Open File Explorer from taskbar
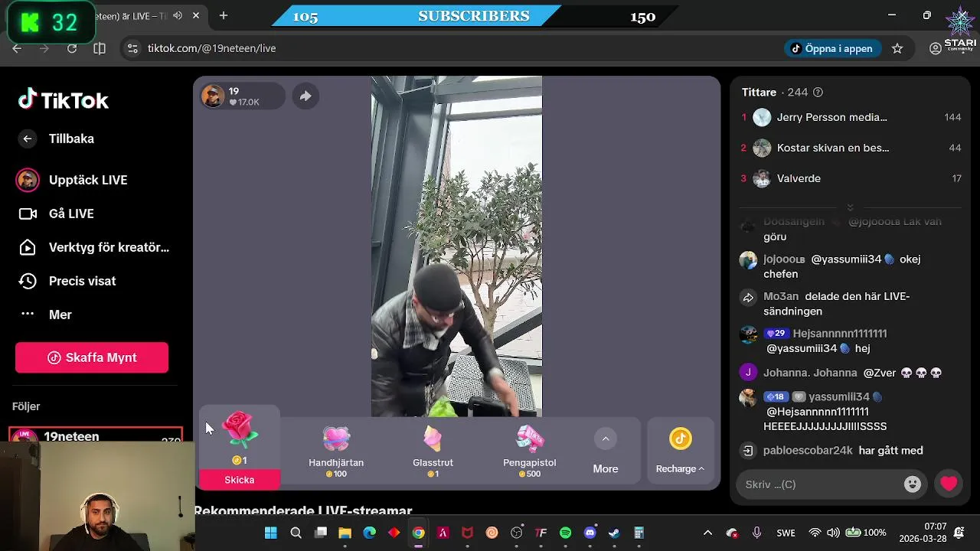The height and width of the screenshot is (551, 980). pyautogui.click(x=345, y=533)
